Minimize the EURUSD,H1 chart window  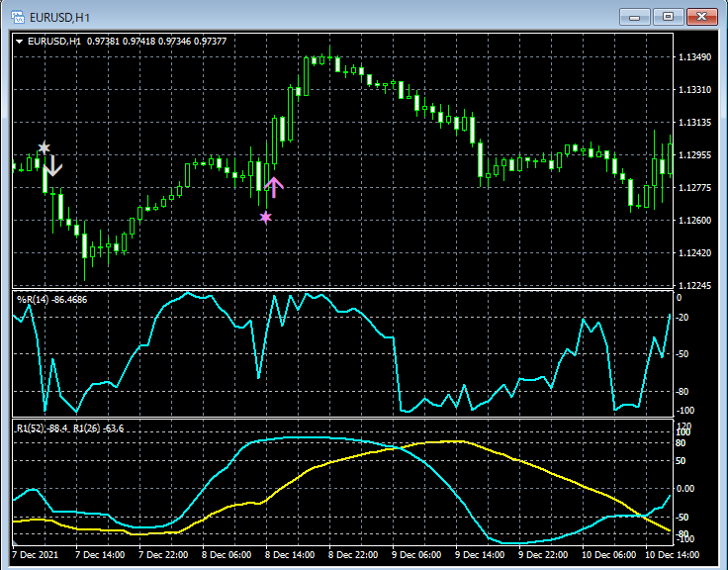click(x=634, y=16)
